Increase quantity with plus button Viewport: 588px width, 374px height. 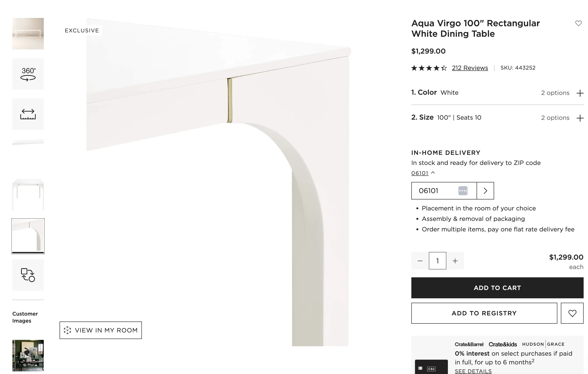pos(455,261)
